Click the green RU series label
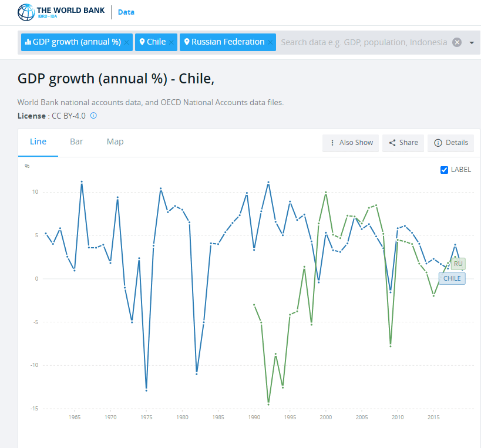This screenshot has height=448, width=481. (458, 264)
